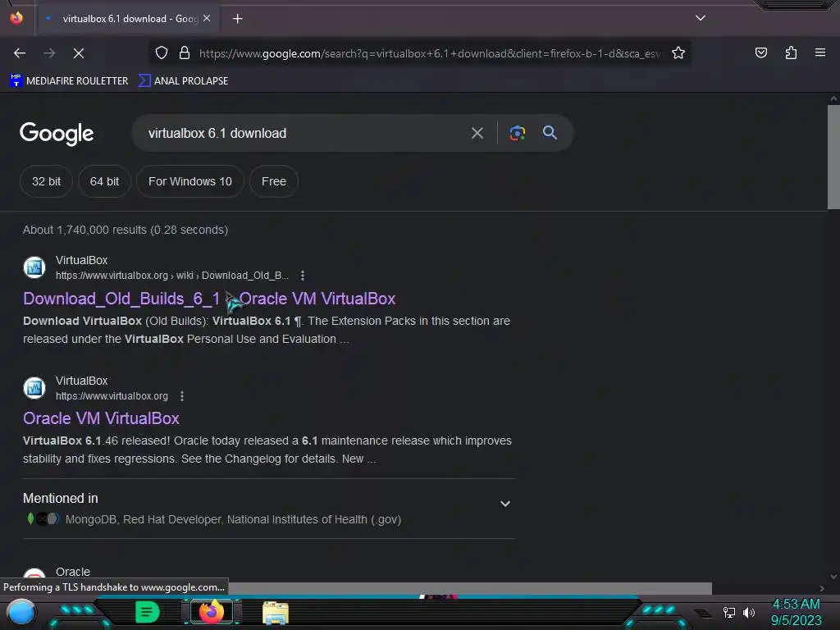Open the Start menu orb
840x630 pixels.
click(x=21, y=612)
